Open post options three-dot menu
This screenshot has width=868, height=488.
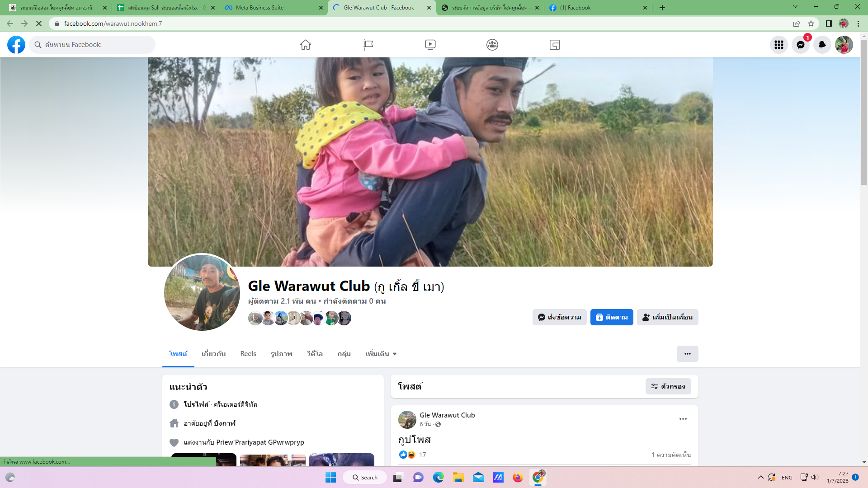pyautogui.click(x=683, y=419)
